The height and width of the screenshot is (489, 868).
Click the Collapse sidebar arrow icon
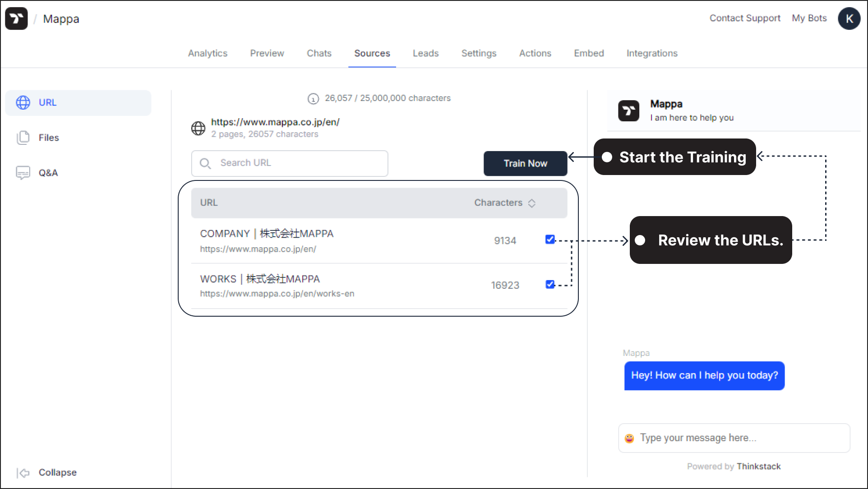tap(23, 472)
